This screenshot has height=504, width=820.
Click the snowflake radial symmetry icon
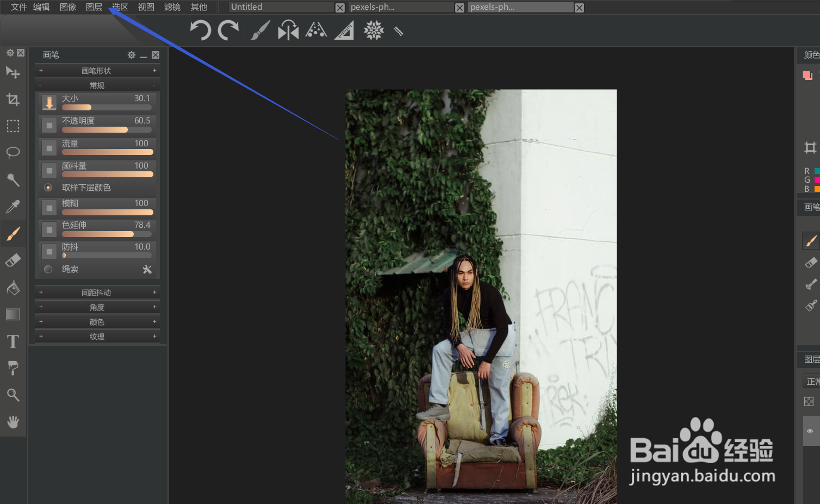tap(374, 30)
